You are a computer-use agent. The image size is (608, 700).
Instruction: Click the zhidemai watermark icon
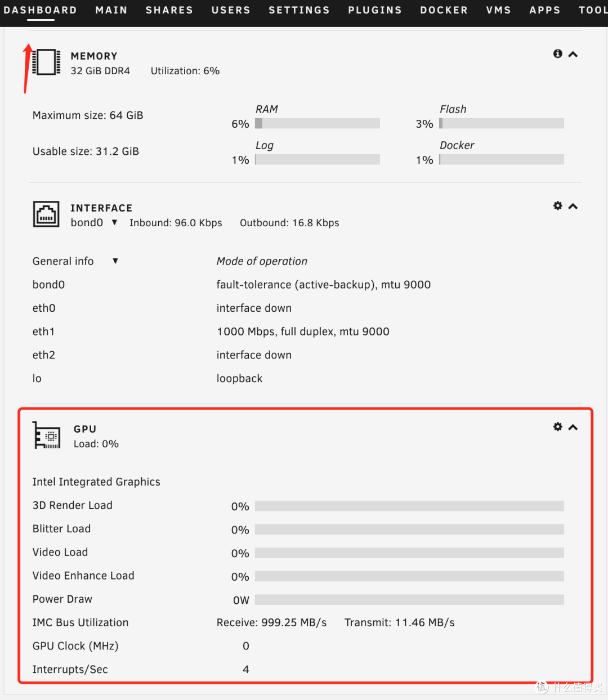pos(542,687)
